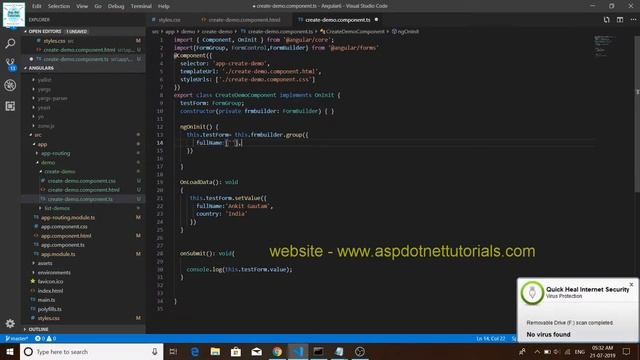640x360 pixels.
Task: Collapse the ANGULAR6 folder section
Action: (x=41, y=68)
